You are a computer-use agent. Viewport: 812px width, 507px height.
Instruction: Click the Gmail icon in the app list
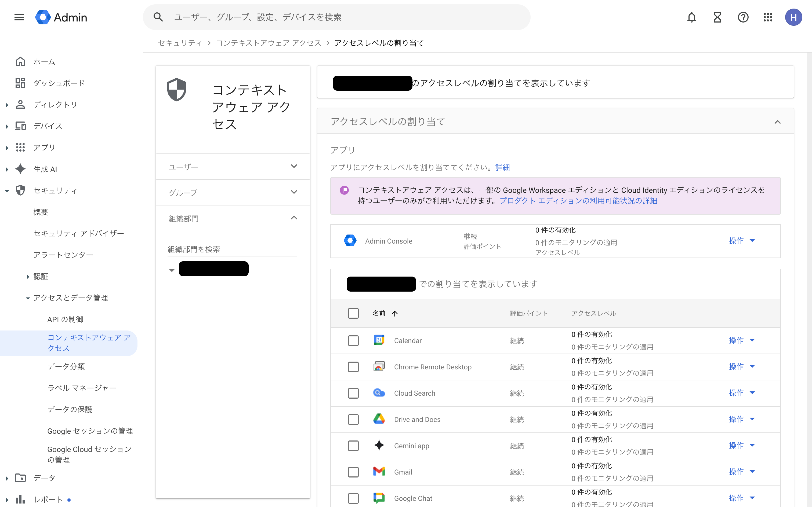(379, 472)
